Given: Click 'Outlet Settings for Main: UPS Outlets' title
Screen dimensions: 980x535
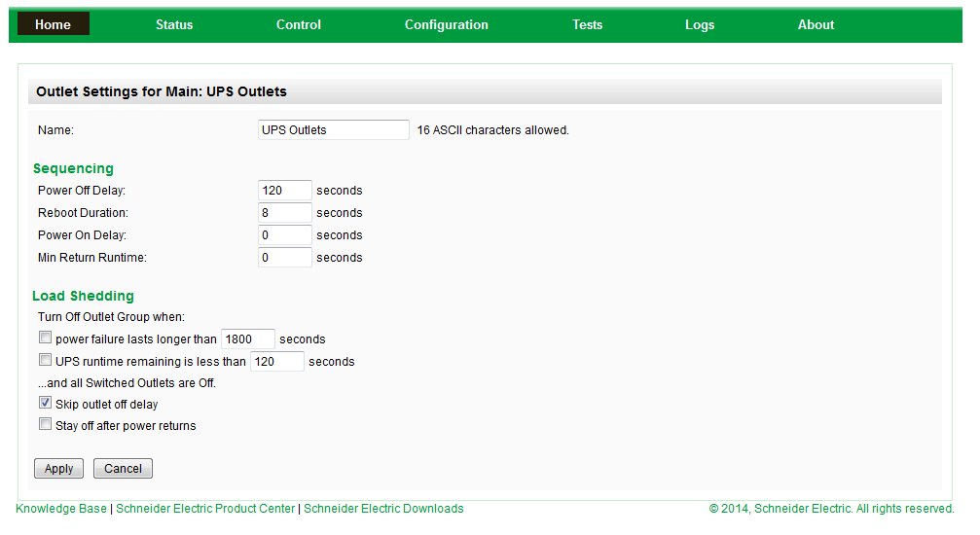Looking at the screenshot, I should coord(162,91).
